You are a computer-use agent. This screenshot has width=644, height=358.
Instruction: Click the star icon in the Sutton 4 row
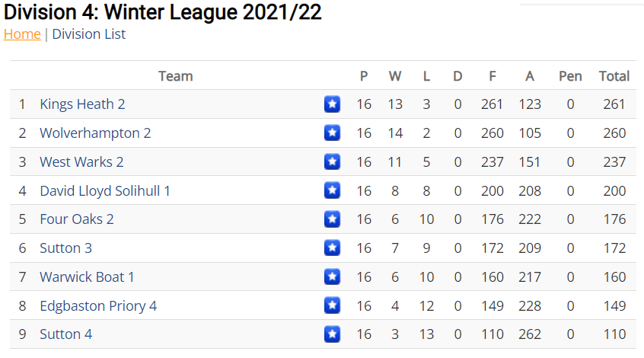[332, 334]
